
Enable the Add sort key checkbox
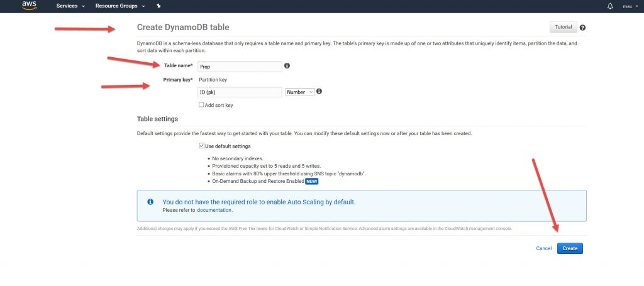coord(201,105)
